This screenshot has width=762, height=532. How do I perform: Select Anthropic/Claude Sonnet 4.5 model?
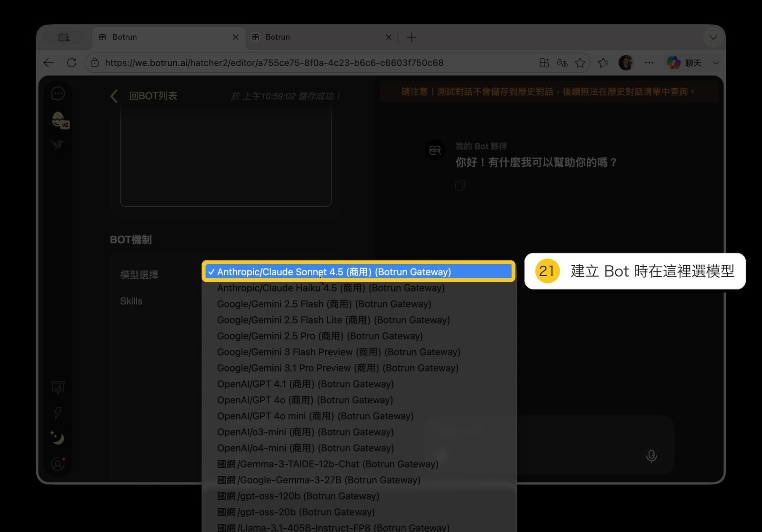[359, 271]
